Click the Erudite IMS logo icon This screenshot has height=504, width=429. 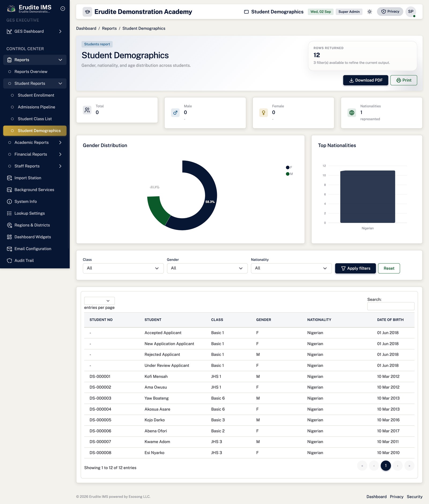(x=11, y=9)
